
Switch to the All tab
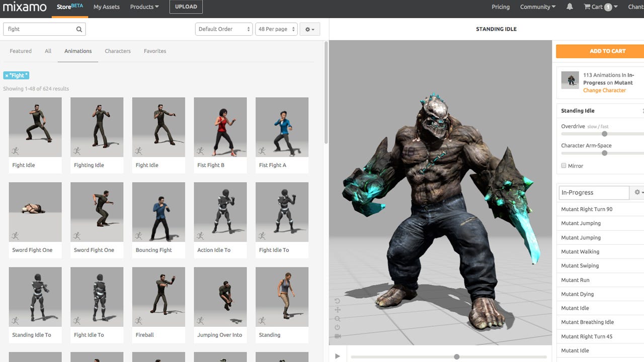point(48,51)
